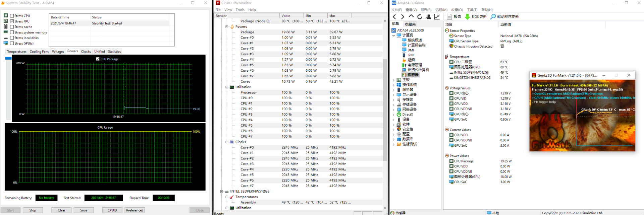Open the graph chart icon in AIDA64 toolbar
The height and width of the screenshot is (215, 644).
point(437,16)
